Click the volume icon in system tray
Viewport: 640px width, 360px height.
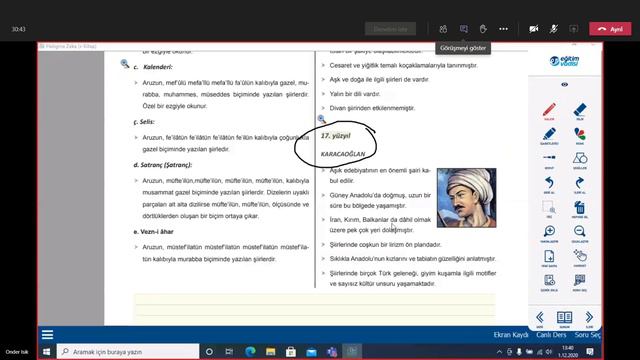[x=549, y=351]
